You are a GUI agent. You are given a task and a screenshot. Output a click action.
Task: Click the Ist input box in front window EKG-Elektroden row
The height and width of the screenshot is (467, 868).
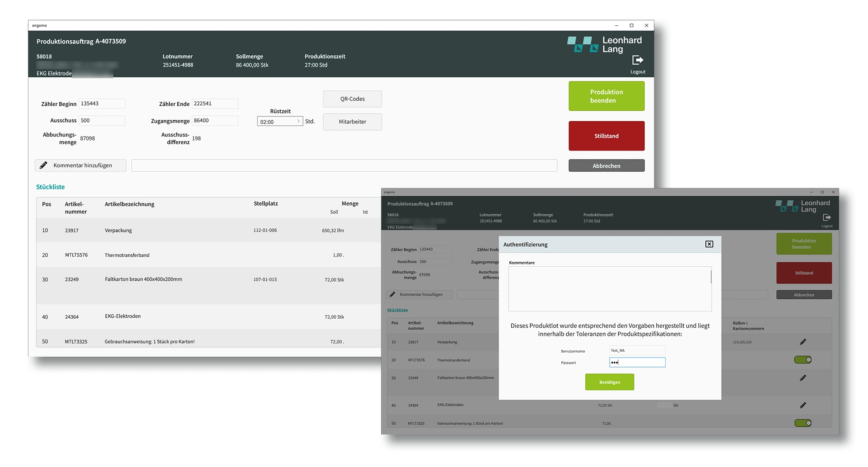coord(664,406)
